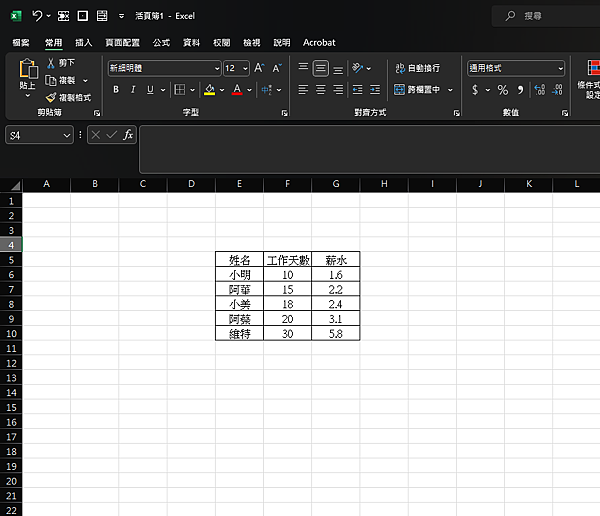Image resolution: width=600 pixels, height=516 pixels.
Task: Click the Format Painter brush
Action: (x=51, y=98)
